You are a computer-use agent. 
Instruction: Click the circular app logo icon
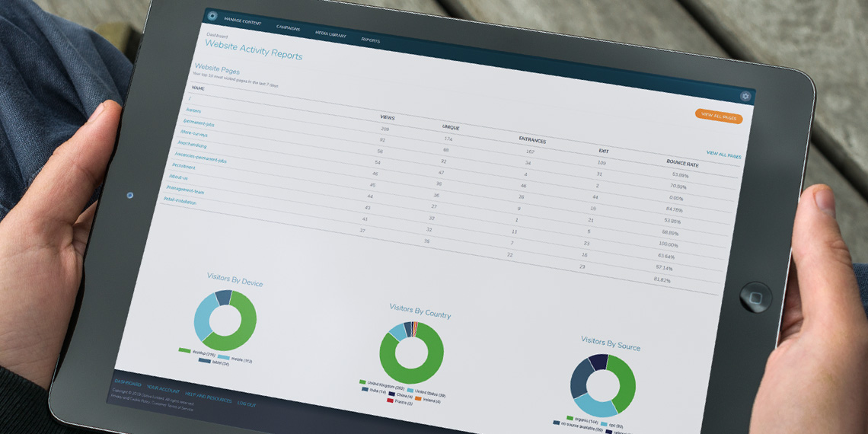tap(212, 16)
